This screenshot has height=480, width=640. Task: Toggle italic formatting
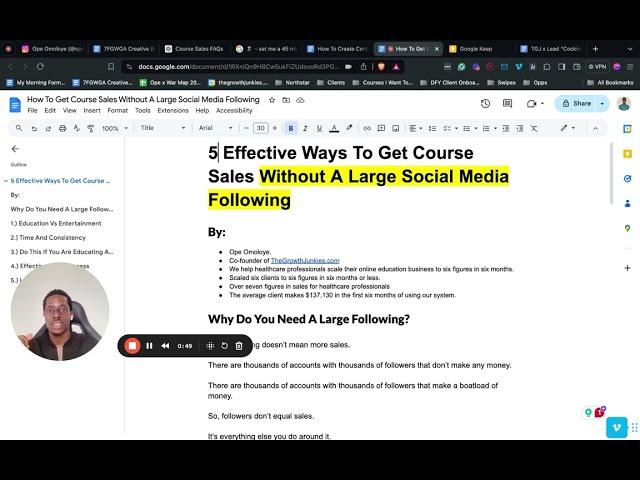[x=305, y=128]
